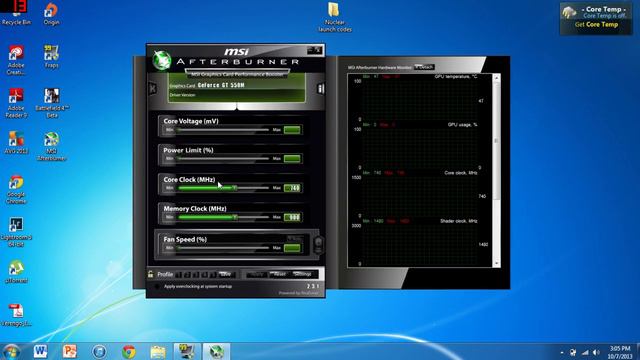Select profile slot 1

point(178,275)
